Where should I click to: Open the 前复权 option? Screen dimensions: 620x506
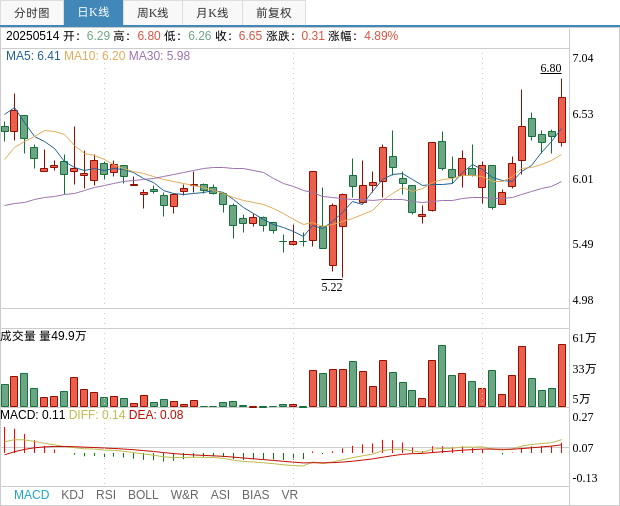(x=274, y=13)
